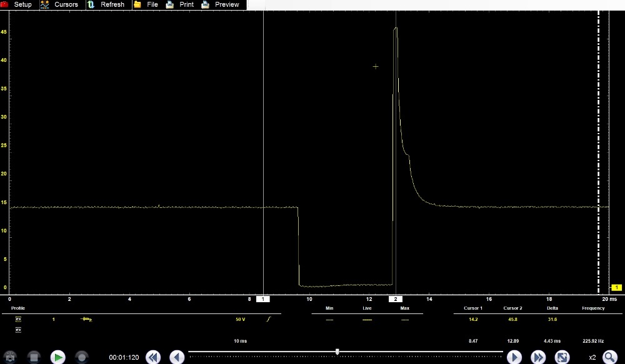Click the magnifier zoom icon

click(609, 357)
